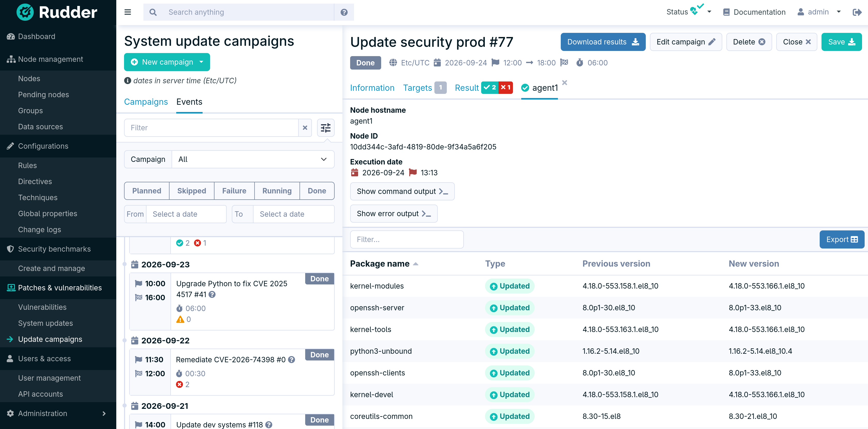Click the Download results button
Image resolution: width=868 pixels, height=429 pixels.
603,42
